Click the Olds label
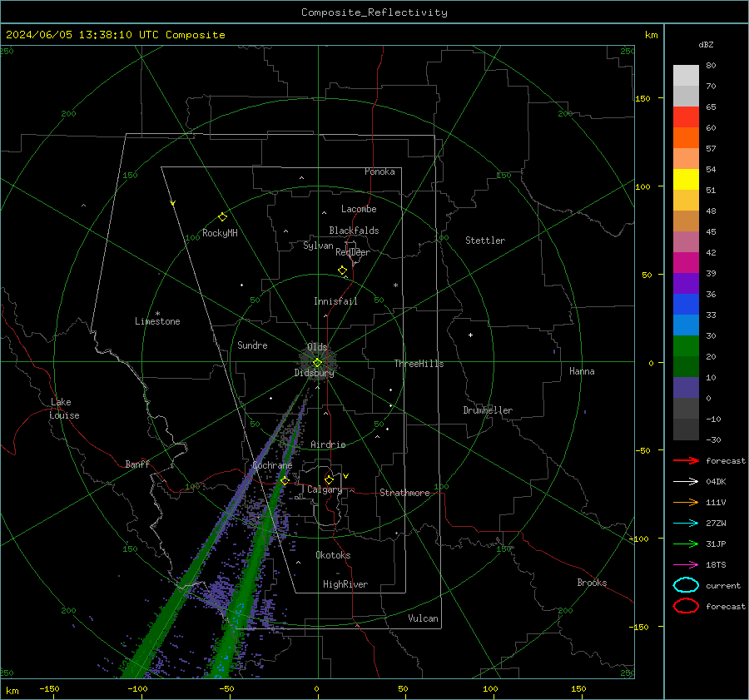The width and height of the screenshot is (749, 700). (317, 347)
